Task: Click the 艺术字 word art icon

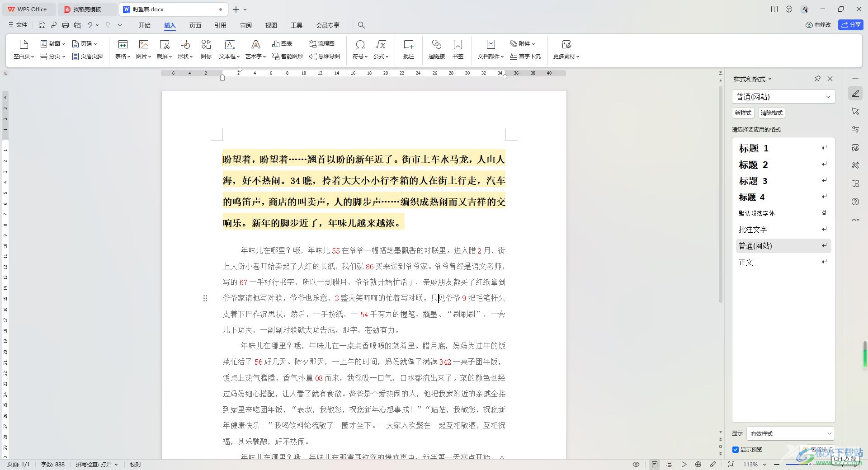Action: (256, 44)
